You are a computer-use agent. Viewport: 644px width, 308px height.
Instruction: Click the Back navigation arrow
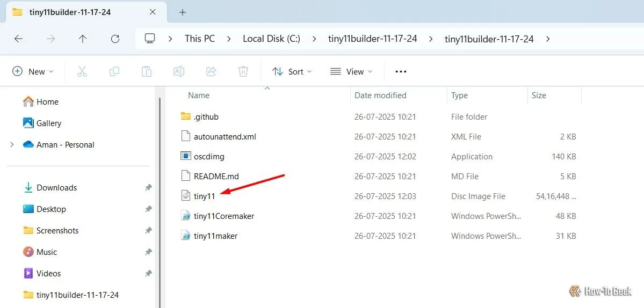tap(18, 39)
